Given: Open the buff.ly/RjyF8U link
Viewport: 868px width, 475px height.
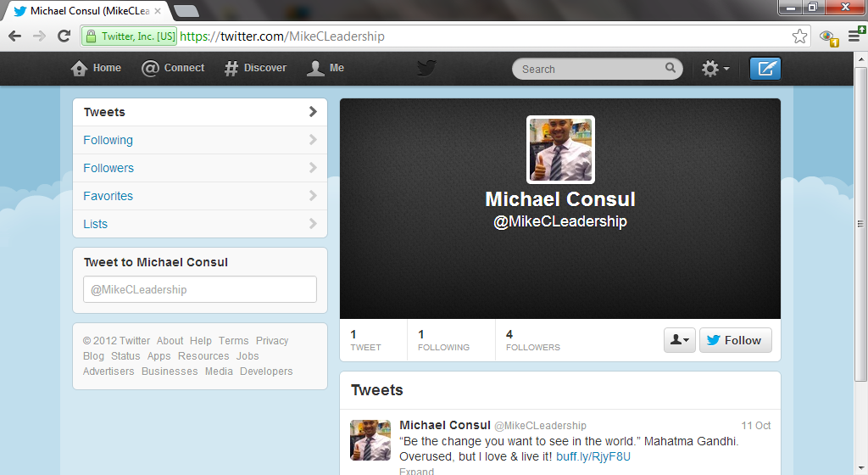Looking at the screenshot, I should [593, 456].
